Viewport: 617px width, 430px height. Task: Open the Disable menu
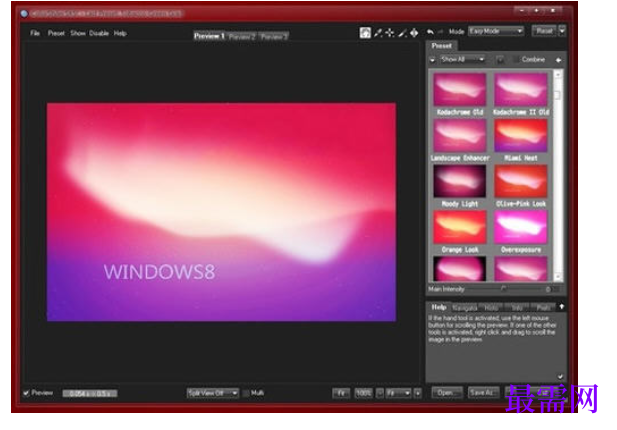pos(99,33)
